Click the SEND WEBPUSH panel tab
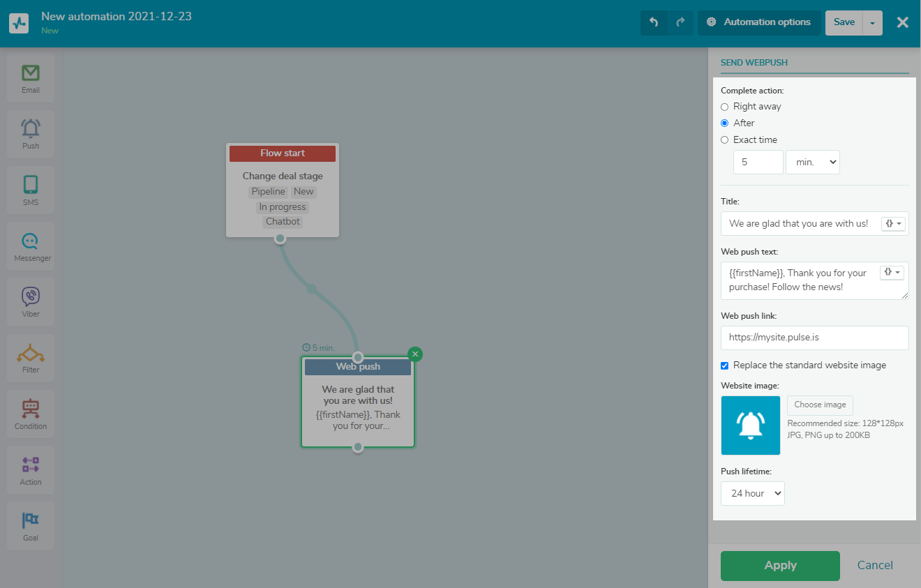921x588 pixels. click(754, 63)
